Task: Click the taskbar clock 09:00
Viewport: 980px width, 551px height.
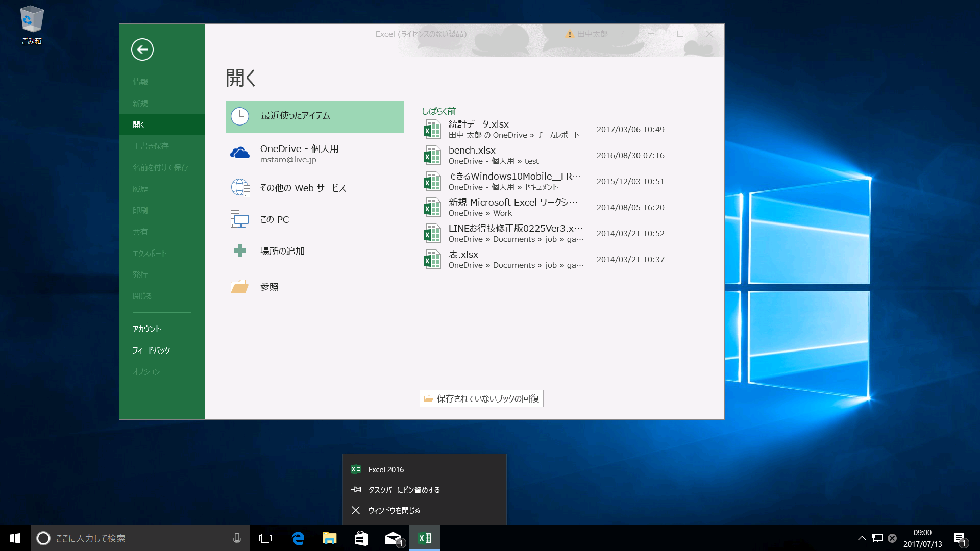Action: [x=922, y=533]
